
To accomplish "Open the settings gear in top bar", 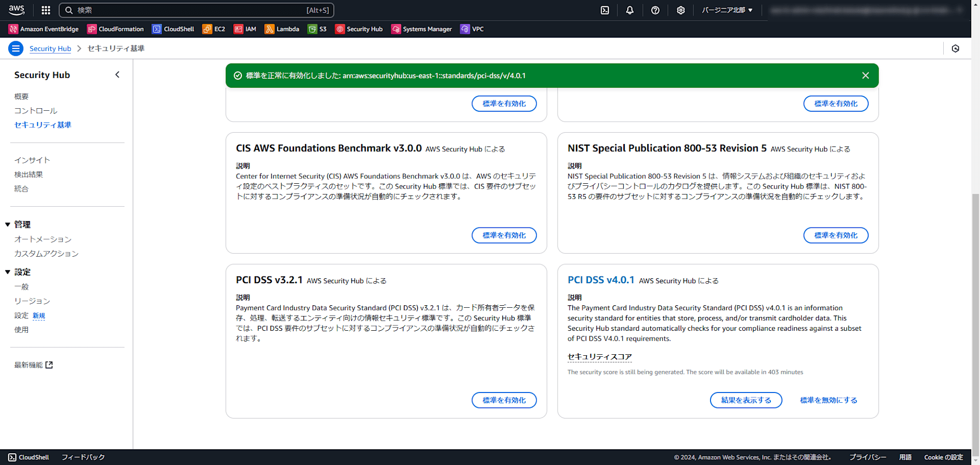I will click(x=681, y=10).
